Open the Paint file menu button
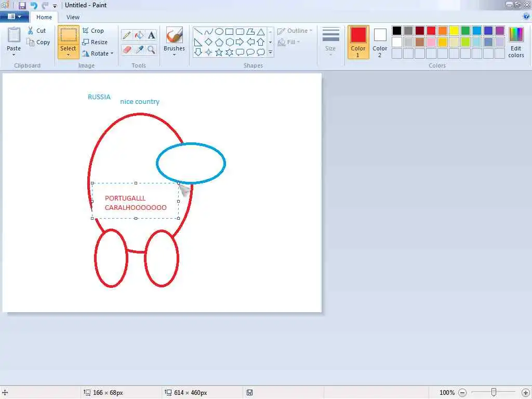The image size is (532, 399). click(14, 16)
